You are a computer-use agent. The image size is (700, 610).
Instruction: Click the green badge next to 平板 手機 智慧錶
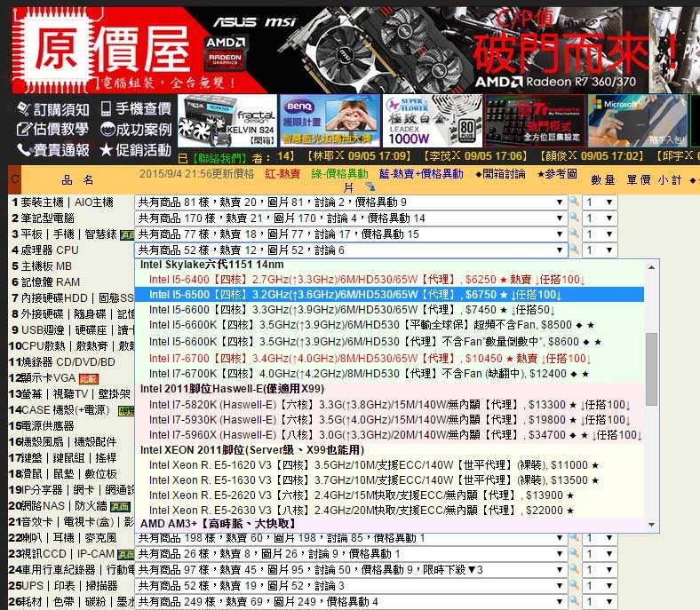coord(127,234)
